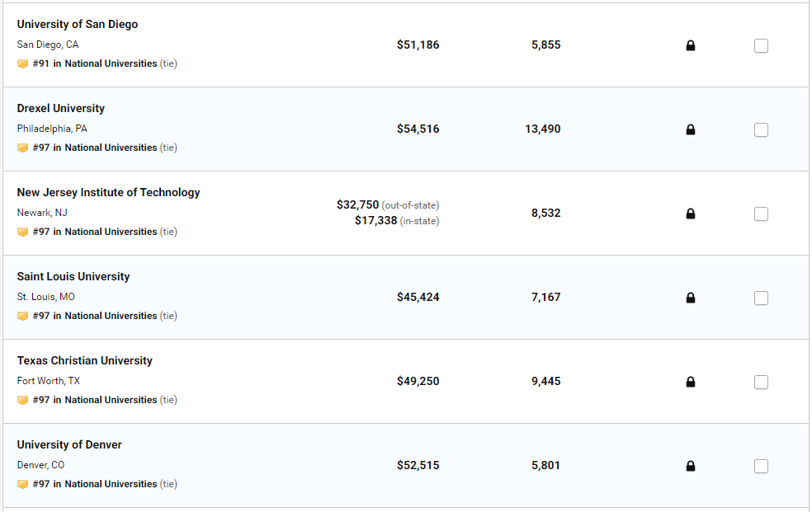Image resolution: width=812 pixels, height=512 pixels.
Task: Open the University of San Diego profile link
Action: pos(78,25)
